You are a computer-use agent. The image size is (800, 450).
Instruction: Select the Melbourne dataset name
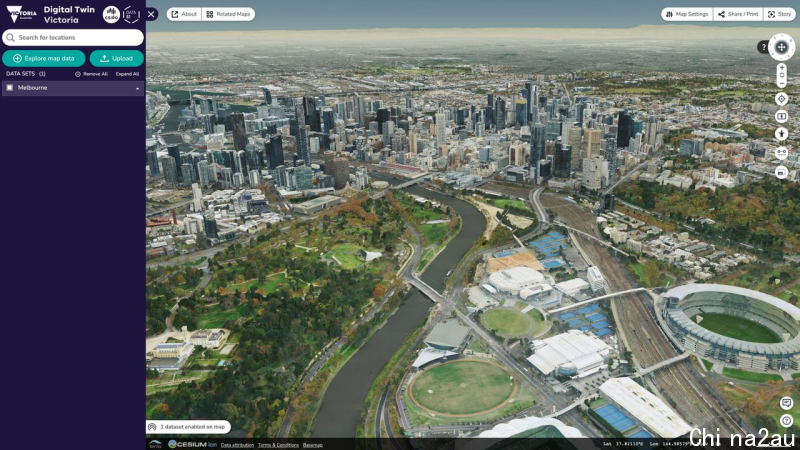(33, 88)
